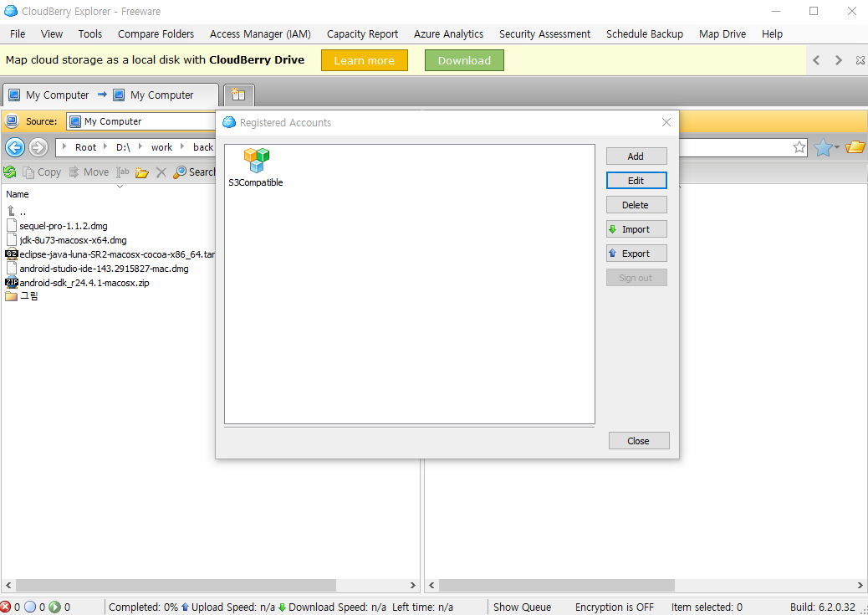Click the delete X icon in toolbar
Viewport: 868px width, 615px height.
161,172
